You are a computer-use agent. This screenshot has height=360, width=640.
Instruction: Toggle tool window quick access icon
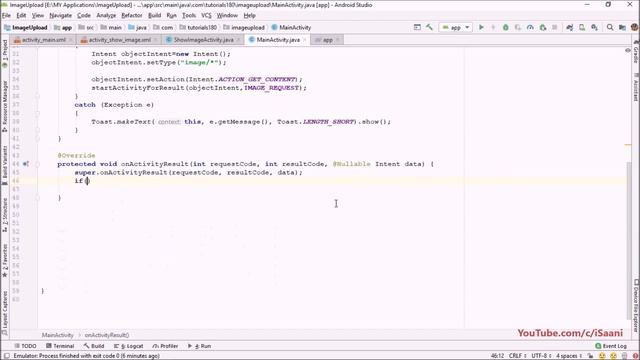coord(7,356)
